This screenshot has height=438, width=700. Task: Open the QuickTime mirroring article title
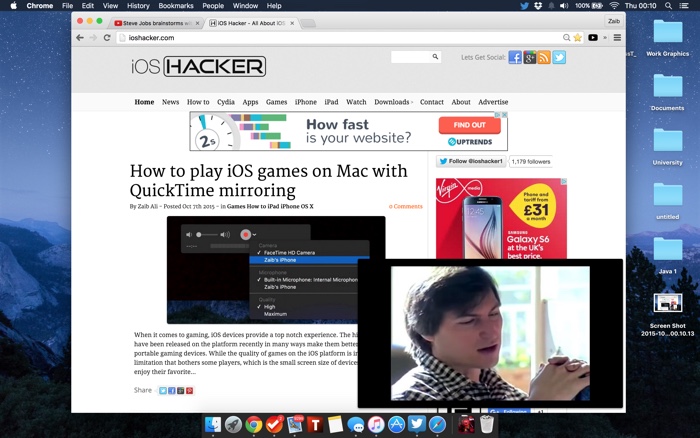click(268, 180)
